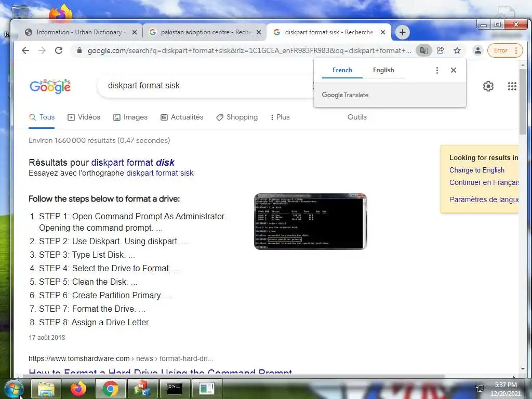Click Change to English link

(x=477, y=170)
